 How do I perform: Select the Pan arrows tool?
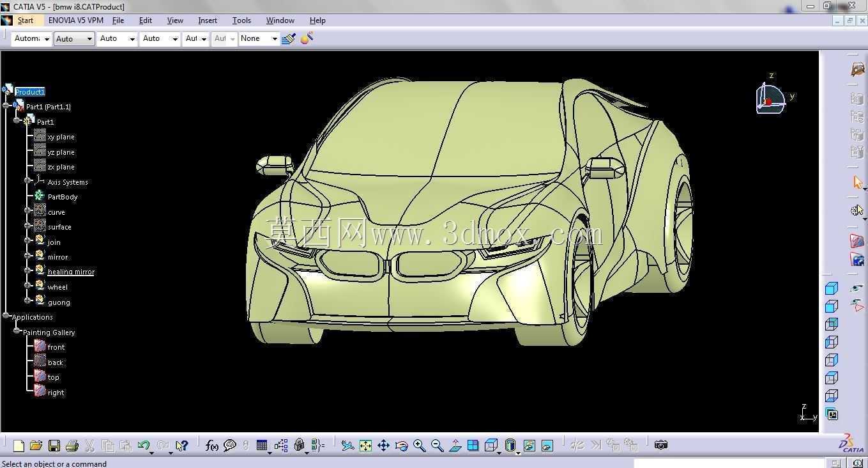pyautogui.click(x=383, y=446)
